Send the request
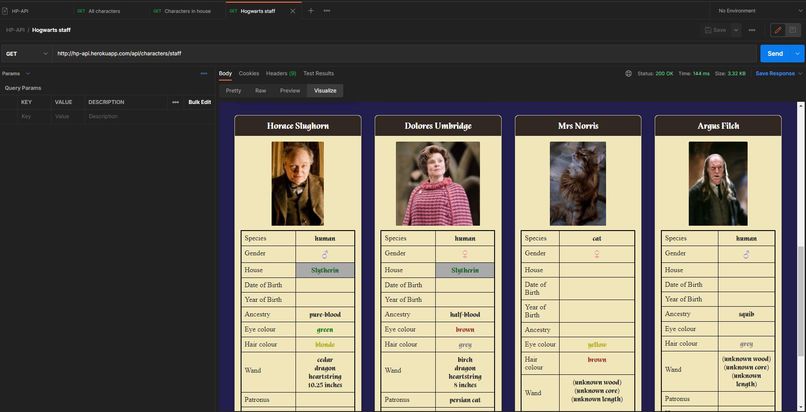Image resolution: width=806 pixels, height=412 pixels. (x=775, y=53)
